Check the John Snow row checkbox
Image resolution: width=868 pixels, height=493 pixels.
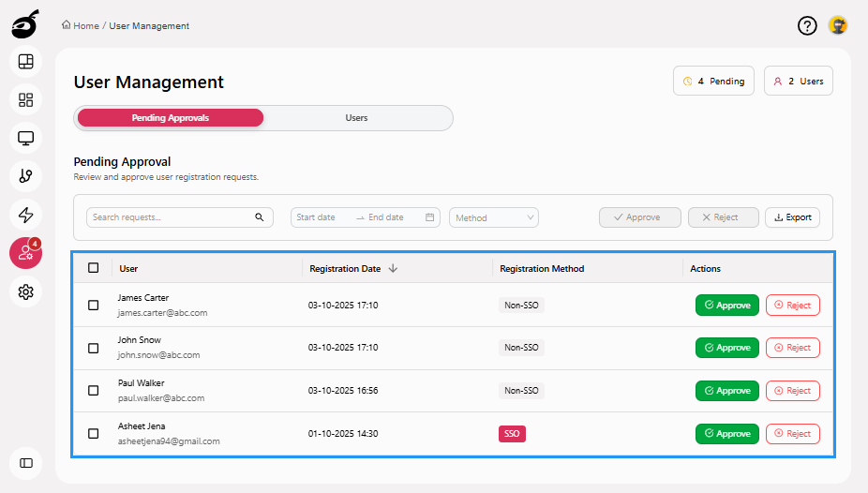[94, 348]
